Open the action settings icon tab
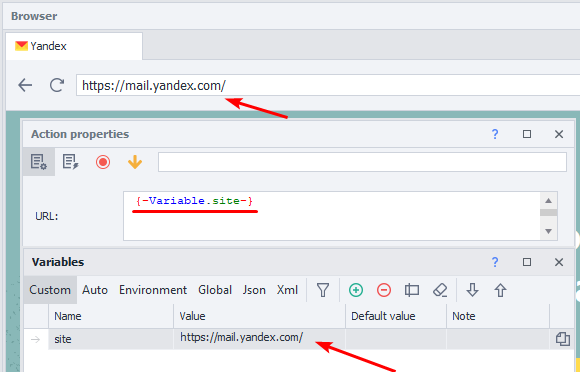Viewport: 580px width, 372px height. pyautogui.click(x=39, y=162)
